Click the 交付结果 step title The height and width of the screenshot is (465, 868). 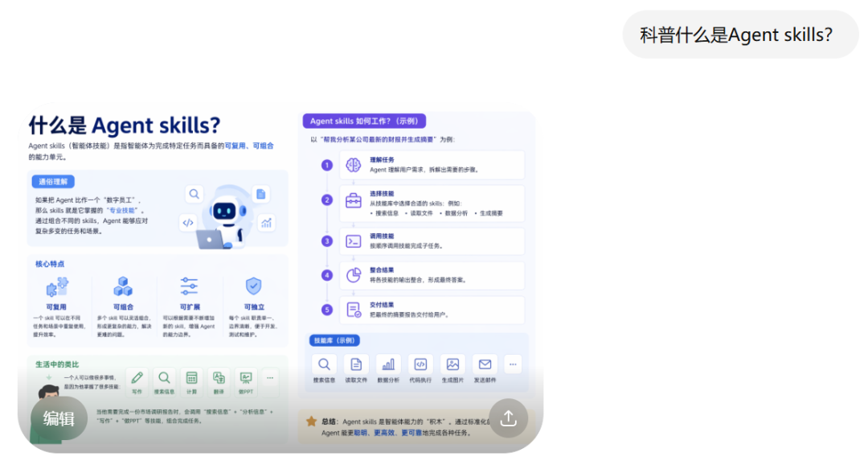382,305
